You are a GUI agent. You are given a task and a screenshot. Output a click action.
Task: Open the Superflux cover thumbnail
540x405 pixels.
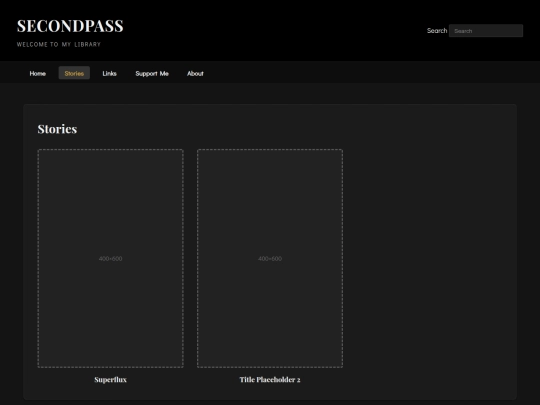[x=111, y=258]
